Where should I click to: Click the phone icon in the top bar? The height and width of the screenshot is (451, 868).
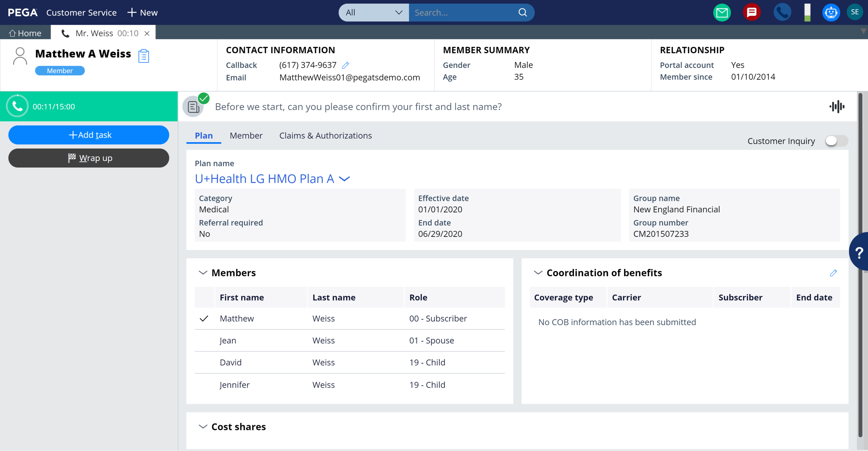coord(782,13)
